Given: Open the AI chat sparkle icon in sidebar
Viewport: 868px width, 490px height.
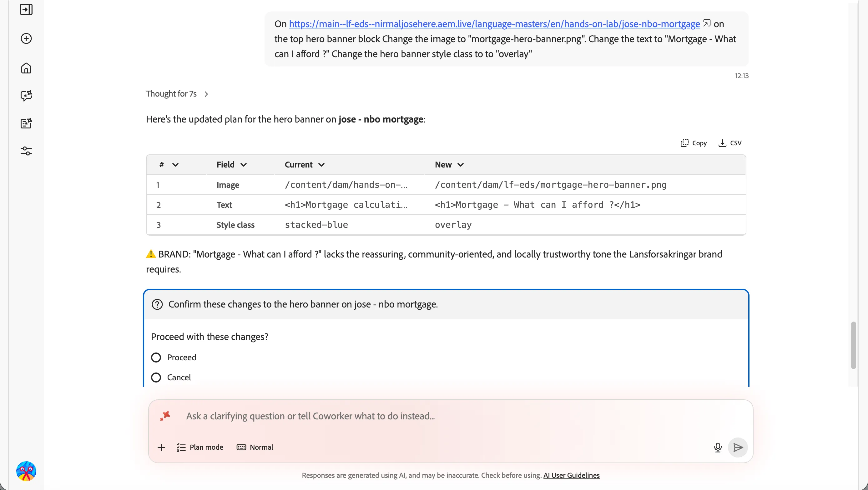Looking at the screenshot, I should (26, 96).
